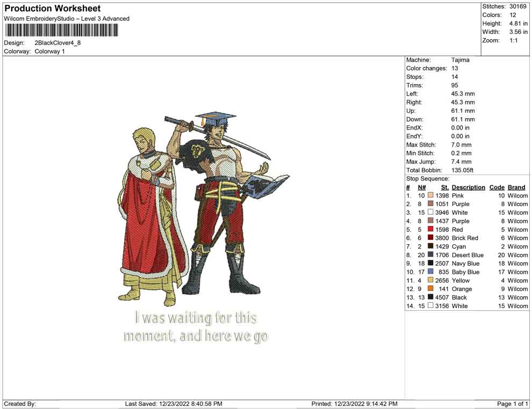Click the barcode under the worksheet title
Viewport: 532px width, 409px height.
61,30
